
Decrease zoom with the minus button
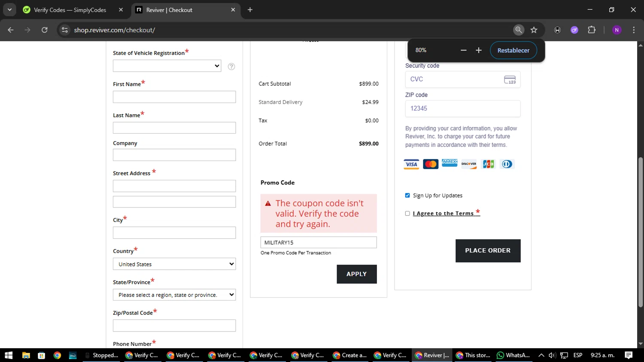point(463,50)
